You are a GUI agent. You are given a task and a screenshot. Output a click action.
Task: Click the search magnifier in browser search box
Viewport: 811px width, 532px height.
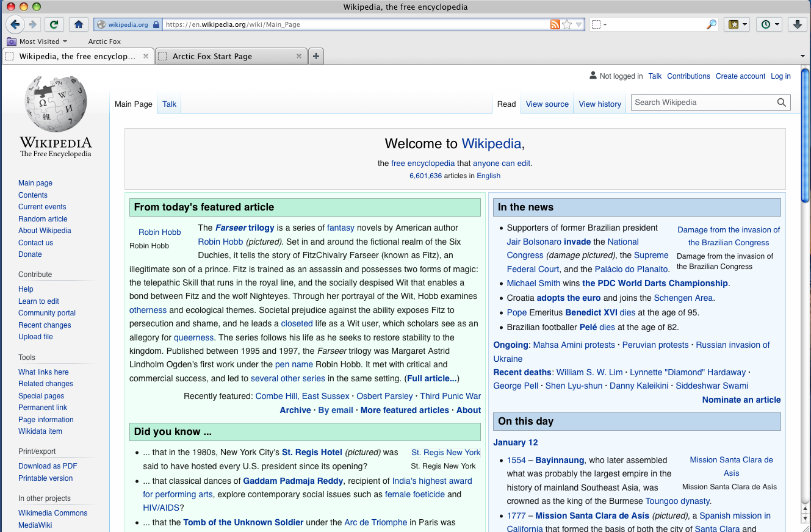tap(712, 24)
